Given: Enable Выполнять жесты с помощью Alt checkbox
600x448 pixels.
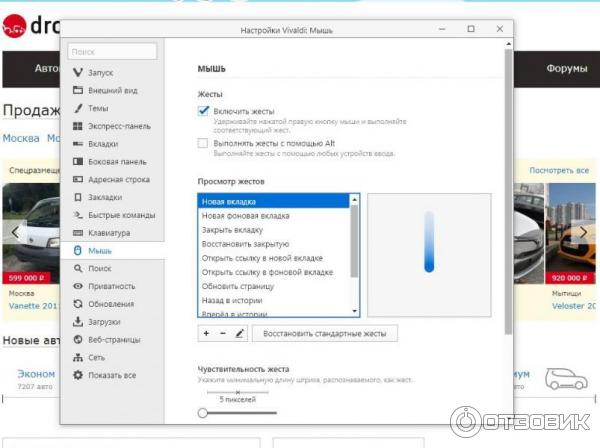Looking at the screenshot, I should coord(203,143).
